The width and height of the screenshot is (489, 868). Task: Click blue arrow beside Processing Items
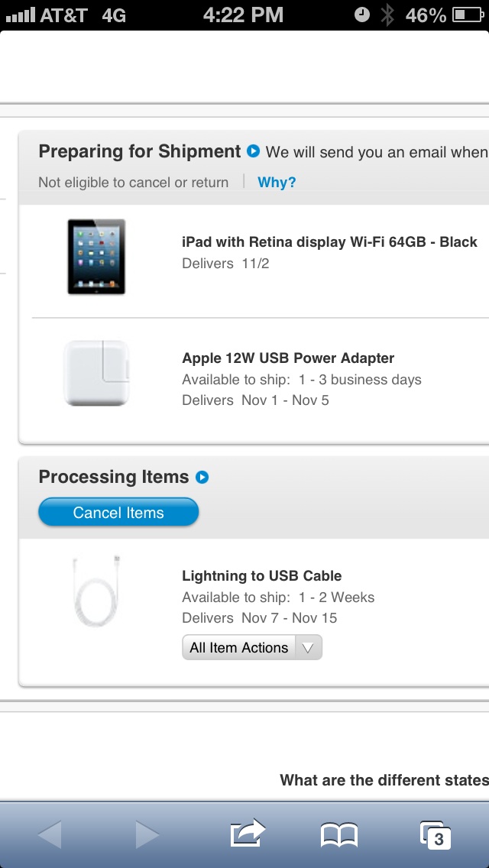202,477
